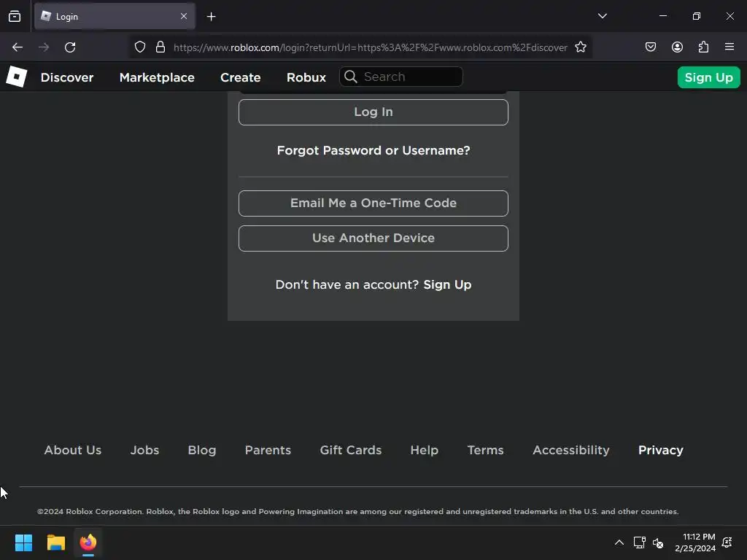Minimize the Firefox window
Viewport: 747px width, 560px height.
tap(662, 16)
